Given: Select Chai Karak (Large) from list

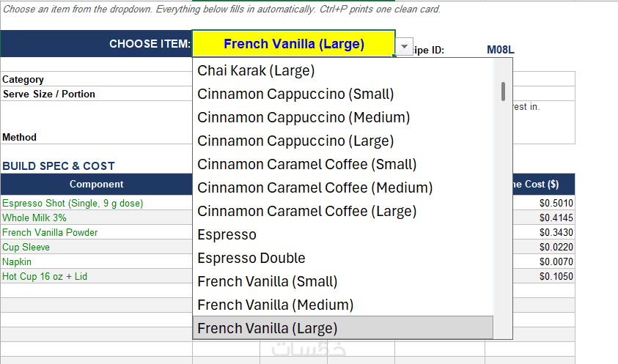Looking at the screenshot, I should [343, 70].
